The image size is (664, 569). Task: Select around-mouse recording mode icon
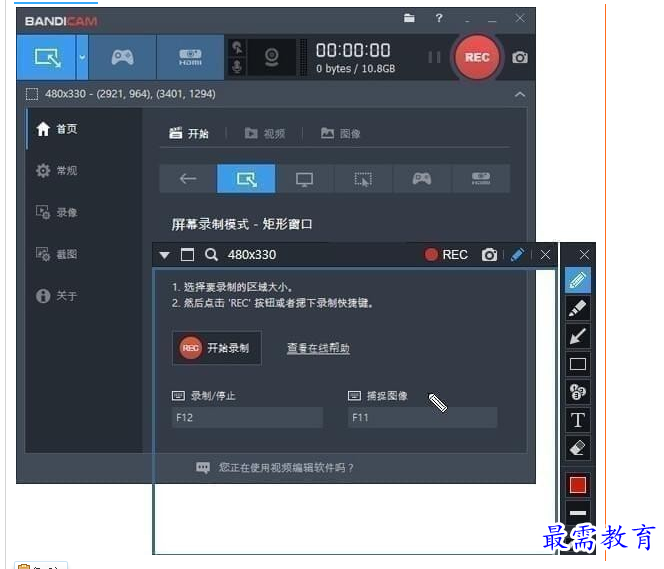point(363,179)
